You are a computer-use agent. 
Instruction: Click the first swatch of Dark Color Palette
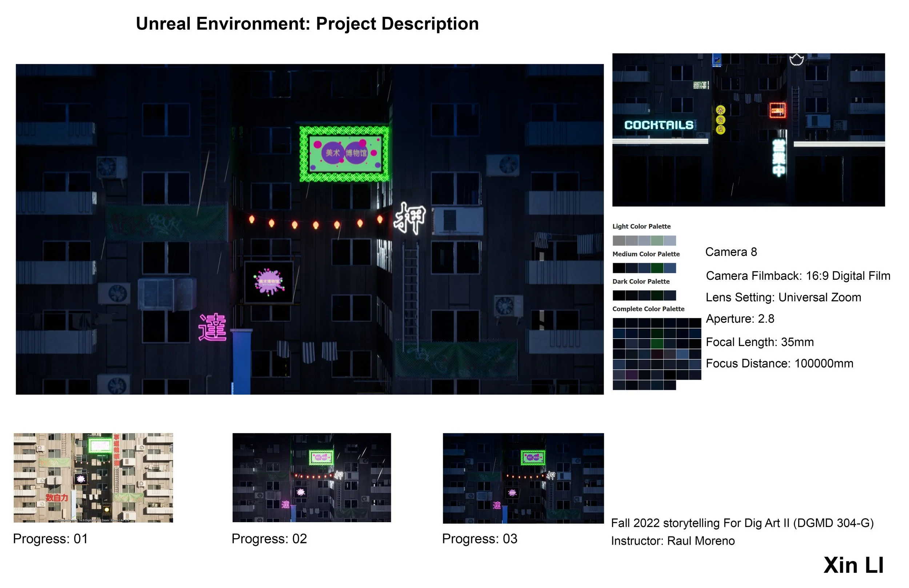pyautogui.click(x=619, y=295)
